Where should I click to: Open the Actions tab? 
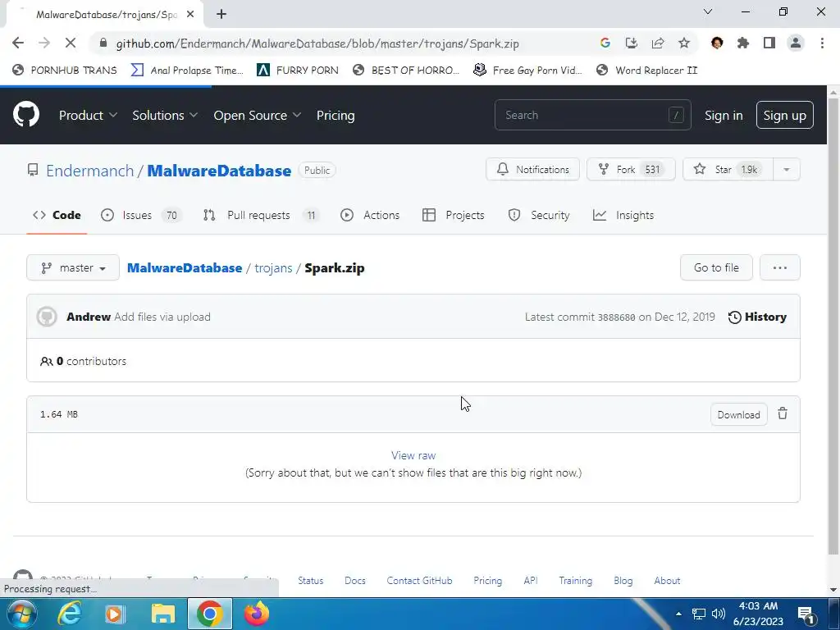370,215
